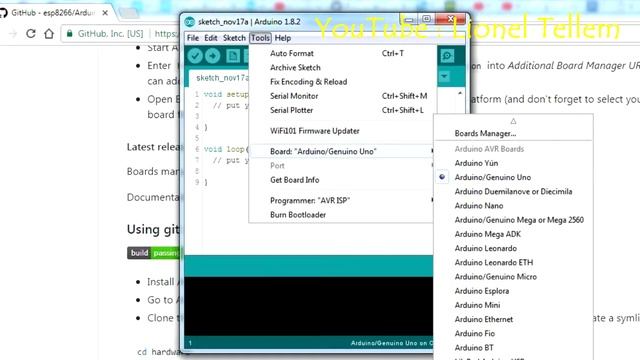
Task: Click the Arduino logo in title bar
Action: 189,22
